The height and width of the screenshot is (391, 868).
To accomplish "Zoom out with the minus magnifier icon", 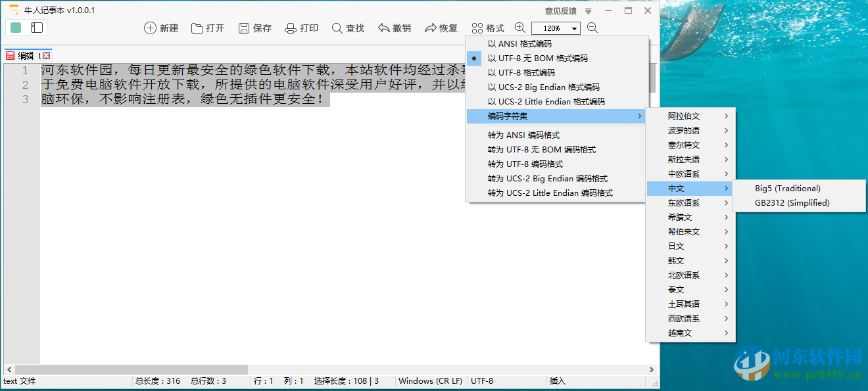I will [591, 28].
